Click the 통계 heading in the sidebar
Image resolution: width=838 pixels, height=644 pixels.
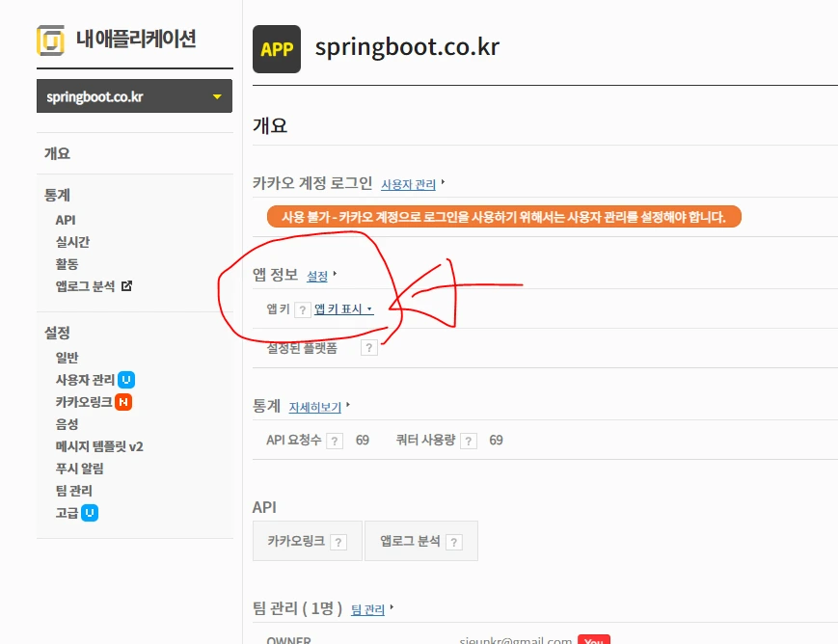[x=57, y=195]
